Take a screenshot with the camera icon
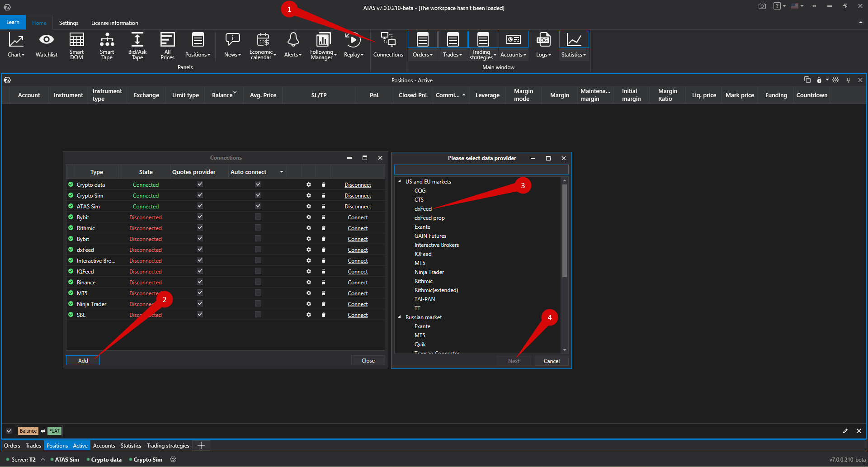Screen dimensions: 868x467 click(x=762, y=6)
